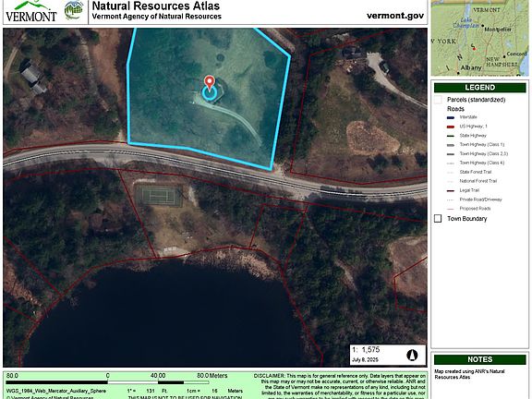Click the Town Highway Class 1 symbol
532x399 pixels.
pos(451,145)
